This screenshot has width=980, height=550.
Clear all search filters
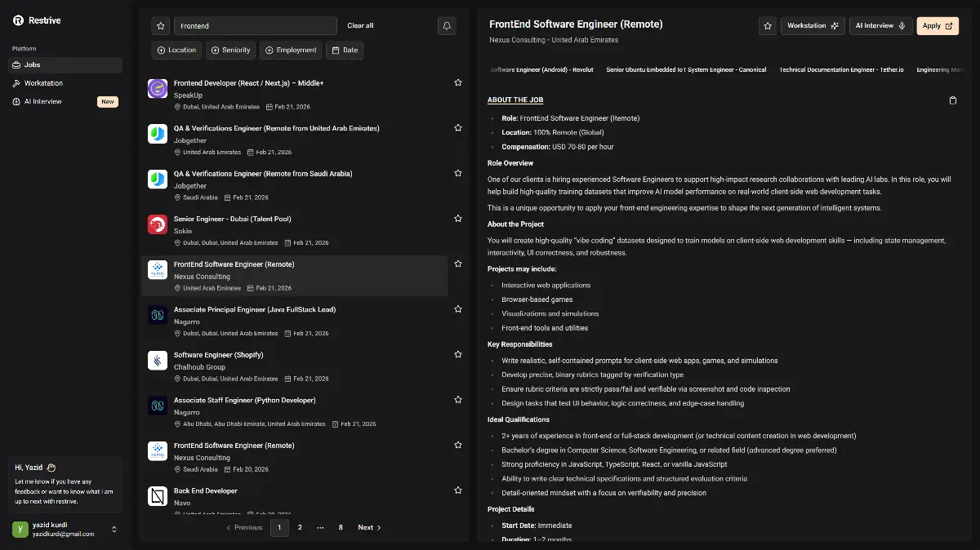360,26
